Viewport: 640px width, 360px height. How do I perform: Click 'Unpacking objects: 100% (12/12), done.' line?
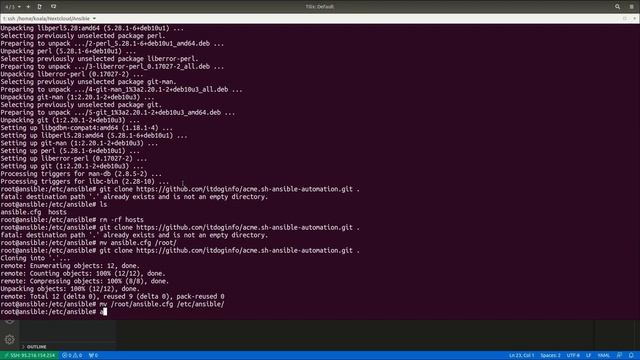pos(70,289)
